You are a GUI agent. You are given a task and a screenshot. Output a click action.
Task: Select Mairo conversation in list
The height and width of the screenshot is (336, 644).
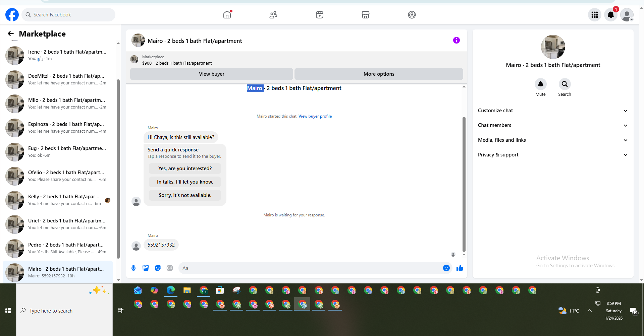(x=58, y=272)
